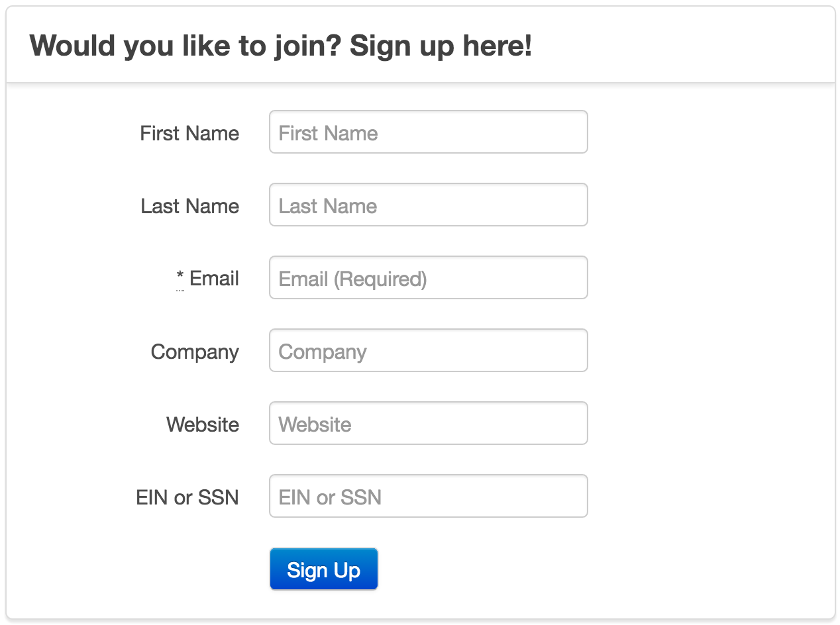Focus the Last Name input box
840x625 pixels.
click(428, 205)
